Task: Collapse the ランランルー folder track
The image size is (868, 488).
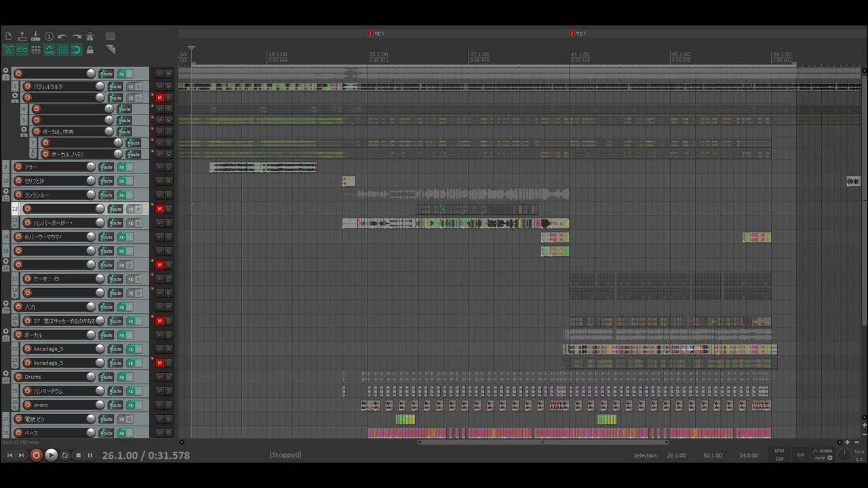Action: click(x=6, y=192)
